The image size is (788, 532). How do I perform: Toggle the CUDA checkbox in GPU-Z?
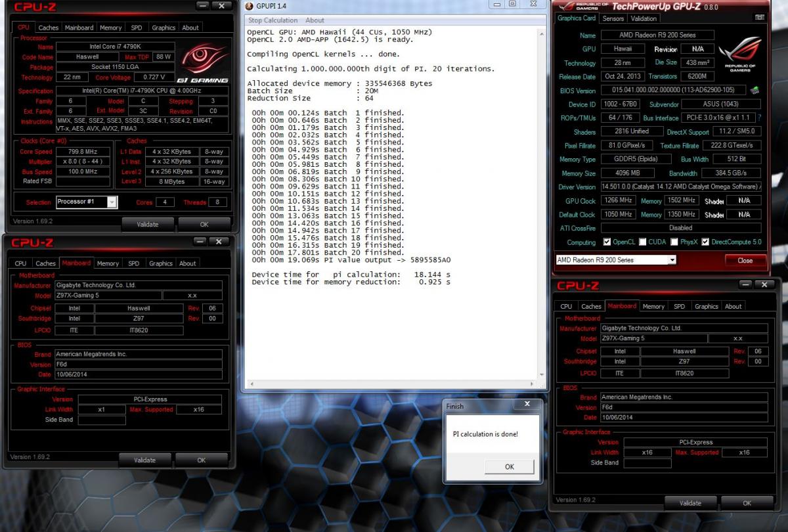(x=642, y=242)
